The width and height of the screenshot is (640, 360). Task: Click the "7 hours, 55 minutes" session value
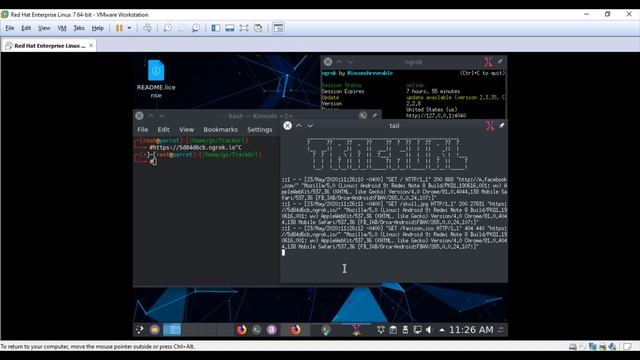433,91
